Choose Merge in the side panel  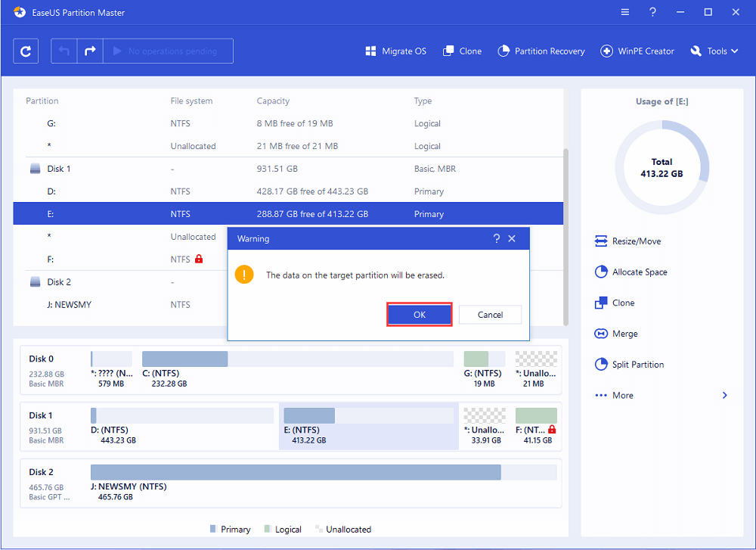[615, 334]
